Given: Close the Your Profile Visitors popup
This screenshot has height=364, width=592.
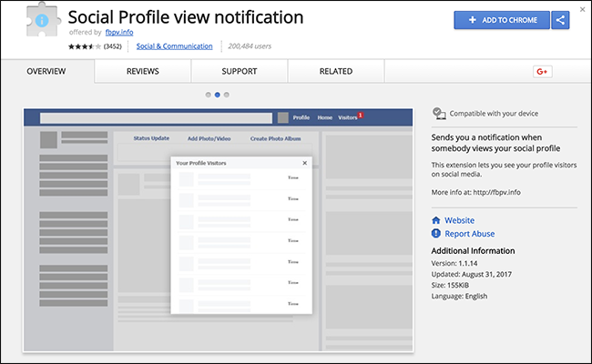Looking at the screenshot, I should tap(305, 163).
